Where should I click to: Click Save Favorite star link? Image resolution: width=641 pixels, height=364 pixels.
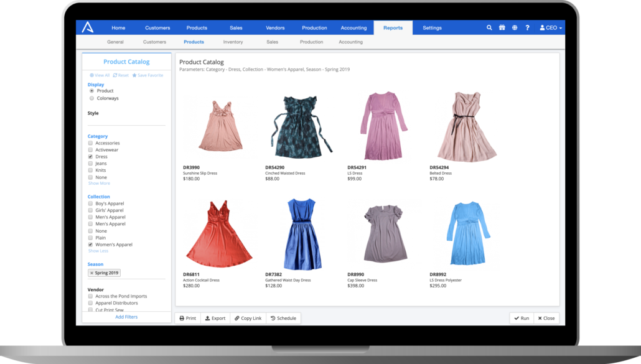(x=147, y=75)
